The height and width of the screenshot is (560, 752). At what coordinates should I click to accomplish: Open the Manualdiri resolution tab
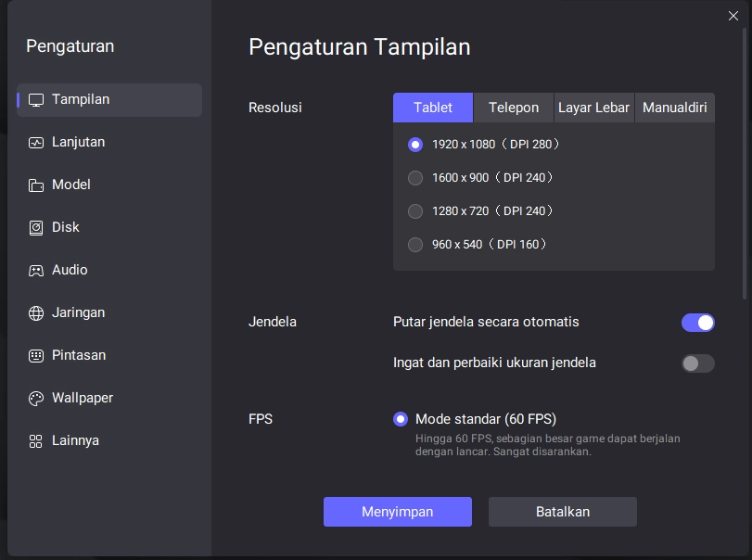[674, 108]
